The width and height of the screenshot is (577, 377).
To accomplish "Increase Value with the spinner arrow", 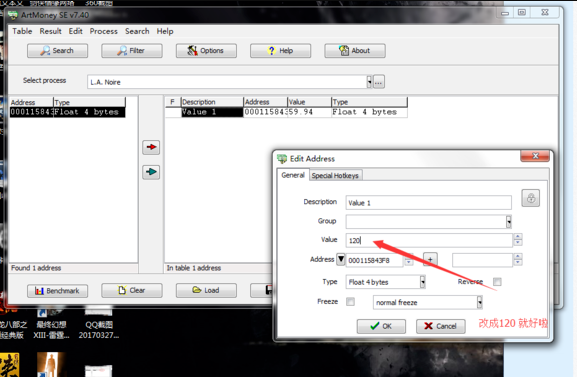I will 518,237.
